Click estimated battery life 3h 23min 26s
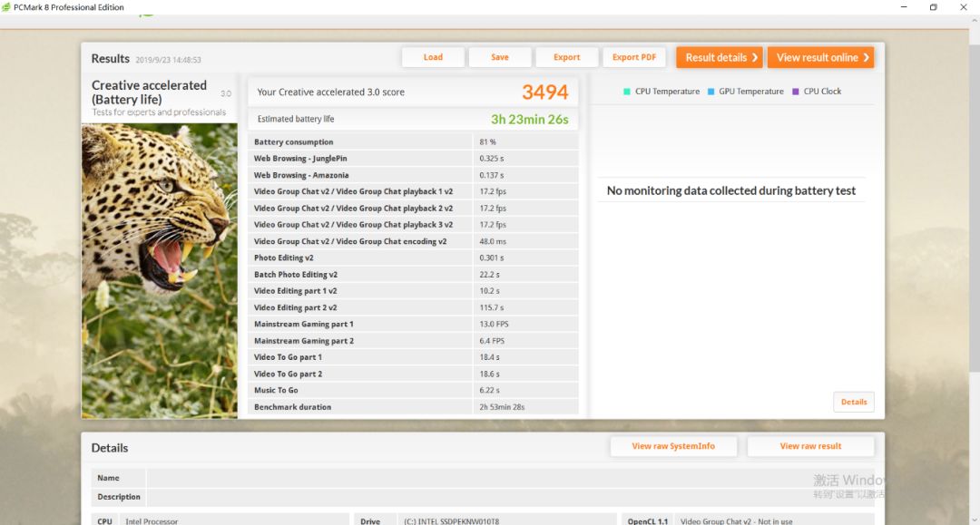 click(529, 119)
